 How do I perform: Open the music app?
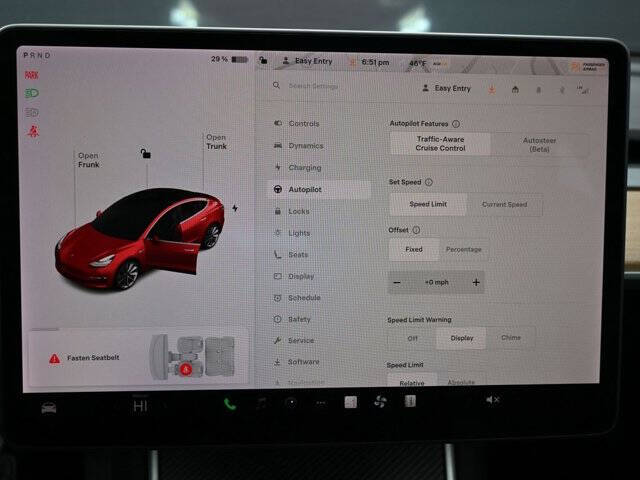click(x=261, y=403)
